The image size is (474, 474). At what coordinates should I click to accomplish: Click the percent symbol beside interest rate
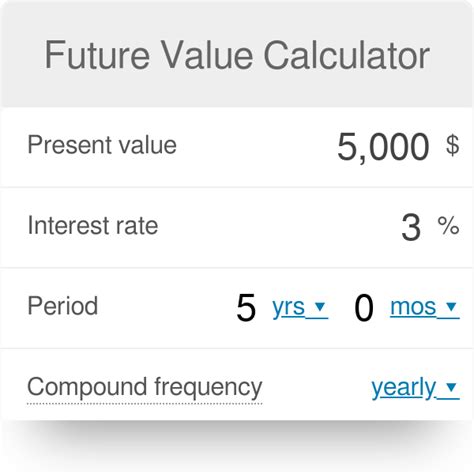(448, 226)
